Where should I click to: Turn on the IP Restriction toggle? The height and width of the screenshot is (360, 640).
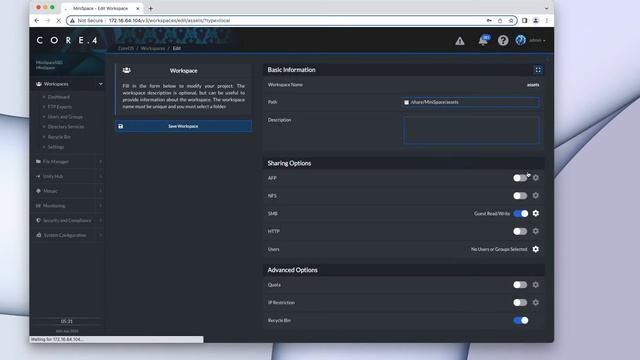pos(520,303)
